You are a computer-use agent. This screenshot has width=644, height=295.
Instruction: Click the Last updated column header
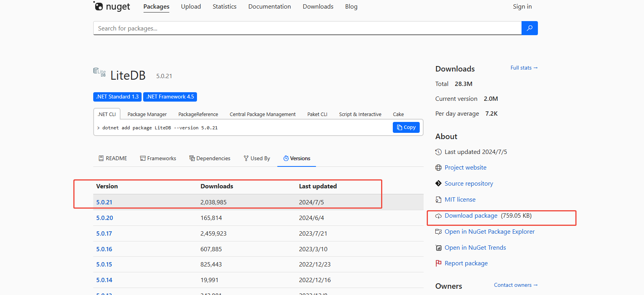pos(318,186)
